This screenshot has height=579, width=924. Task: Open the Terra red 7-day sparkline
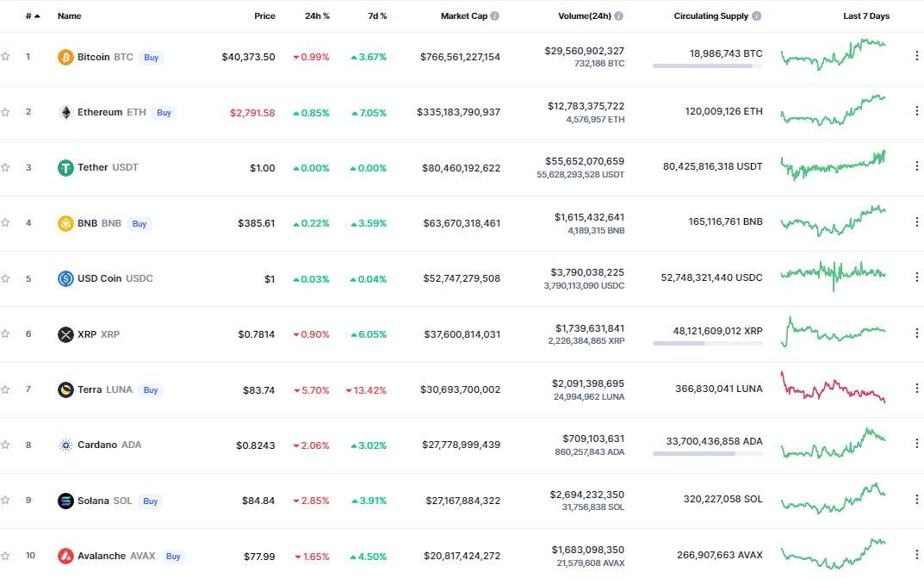click(834, 387)
